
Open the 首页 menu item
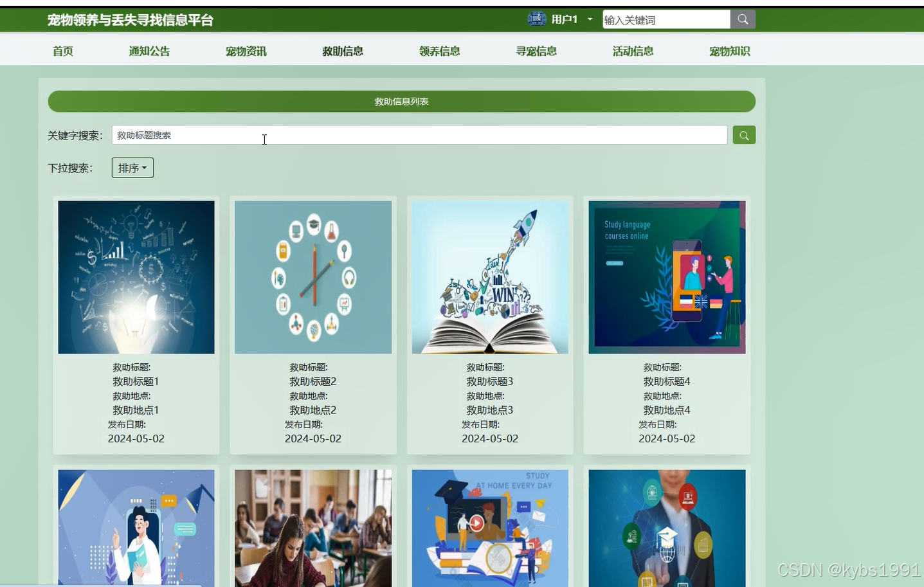pyautogui.click(x=63, y=51)
